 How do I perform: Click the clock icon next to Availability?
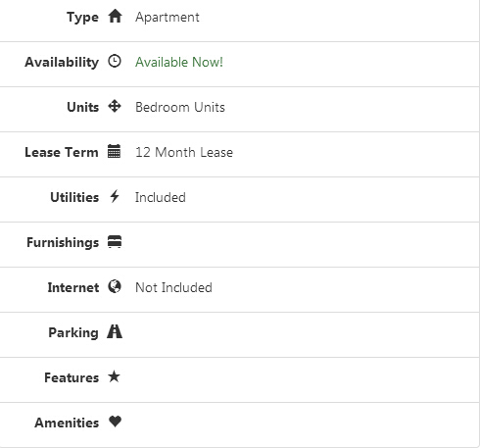coord(115,61)
